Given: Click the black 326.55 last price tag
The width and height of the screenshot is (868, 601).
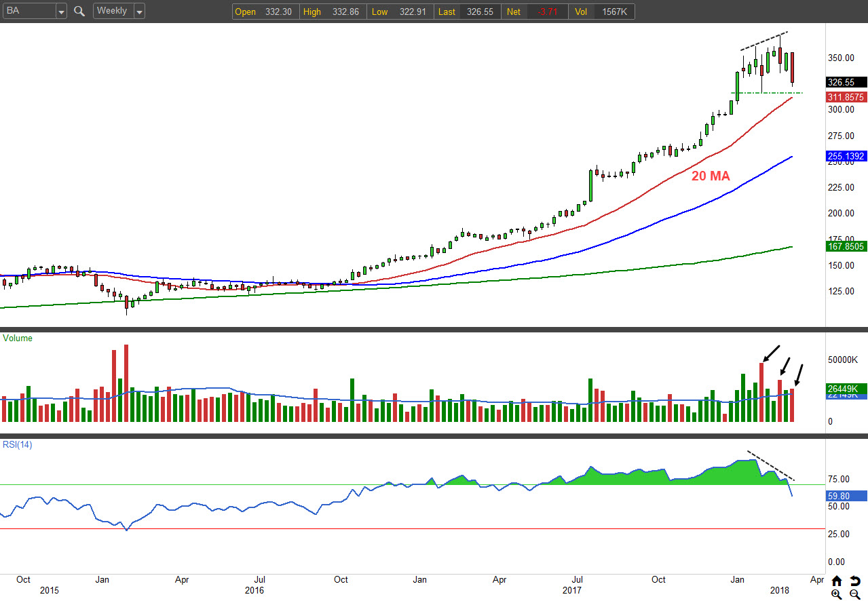Looking at the screenshot, I should (845, 82).
